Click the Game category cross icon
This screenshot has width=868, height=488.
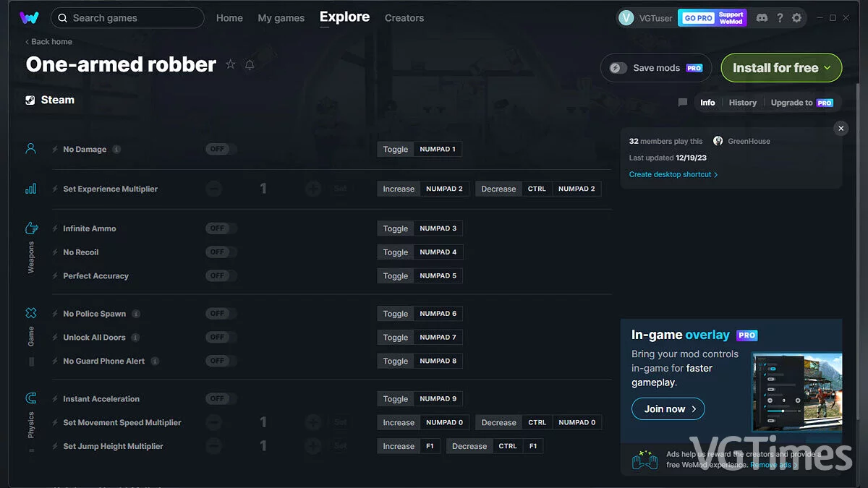click(30, 313)
